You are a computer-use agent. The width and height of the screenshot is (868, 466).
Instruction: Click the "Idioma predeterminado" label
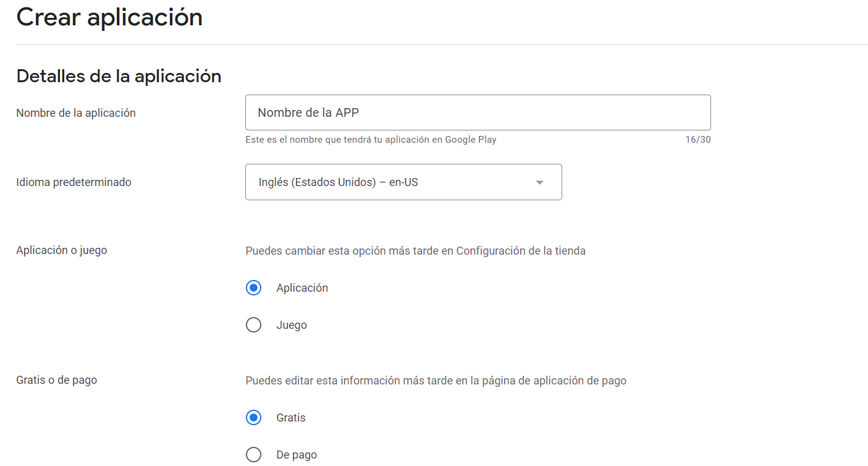[x=74, y=182]
